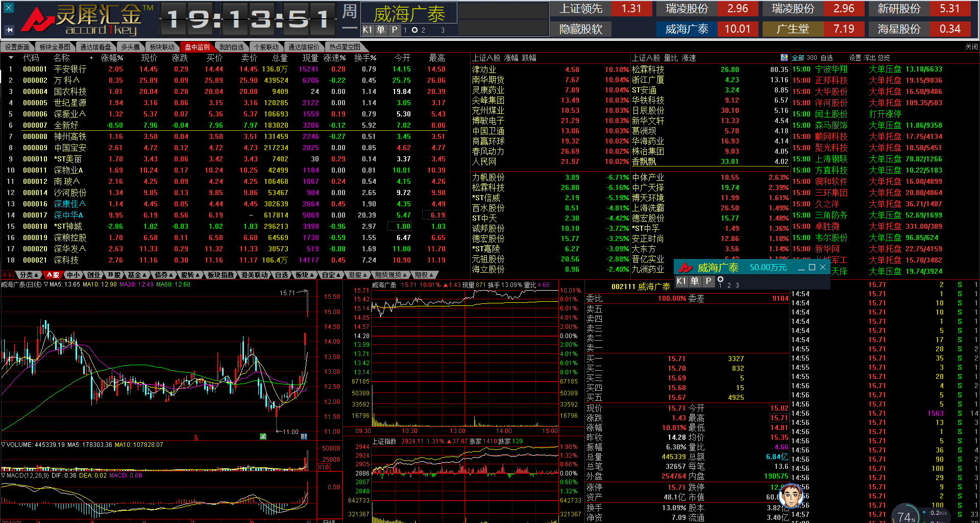The height and width of the screenshot is (523, 980).
Task: Click the small picture icon beside 全部
Action: (784, 58)
